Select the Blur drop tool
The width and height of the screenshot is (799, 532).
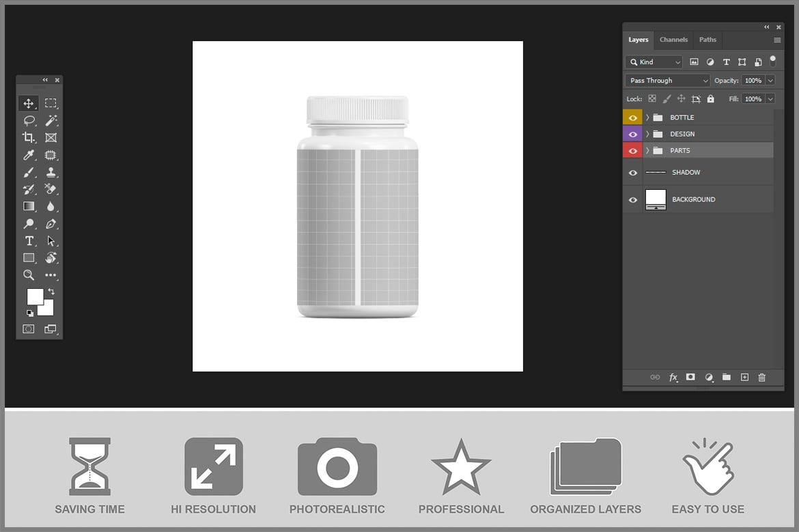(x=51, y=206)
